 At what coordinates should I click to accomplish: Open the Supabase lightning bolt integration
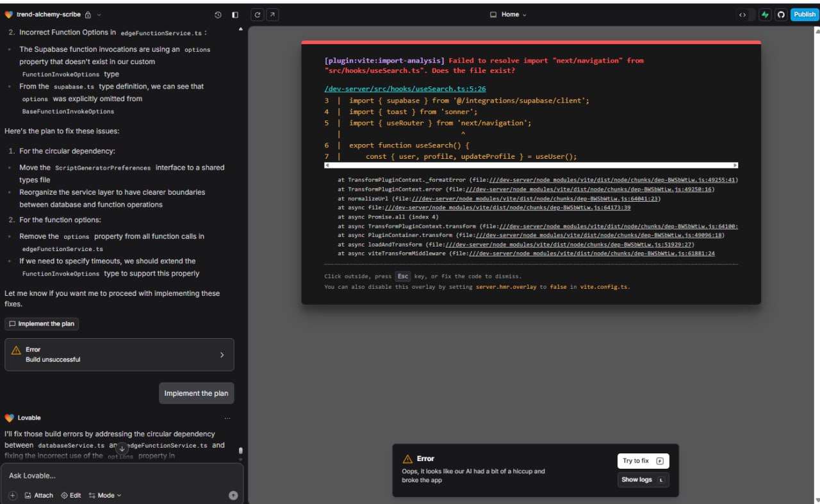point(765,15)
